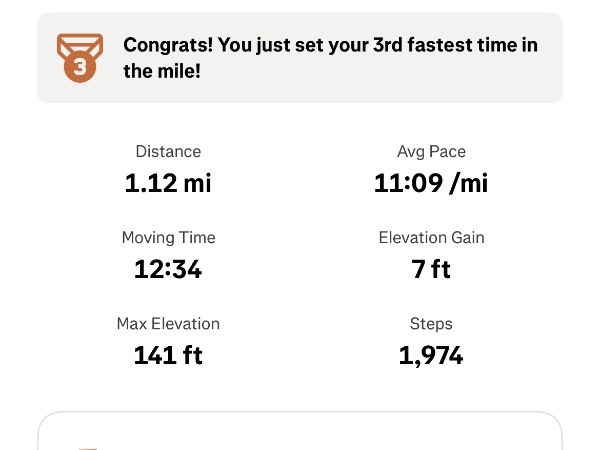This screenshot has height=450, width=600.
Task: Select the 1.12 mi distance value
Action: tap(168, 183)
